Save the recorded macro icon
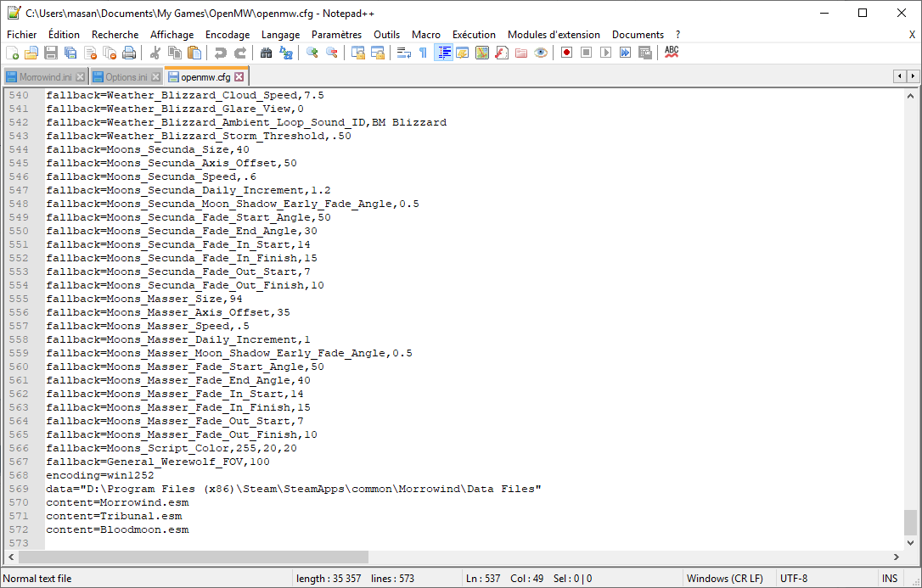The image size is (922, 588). (645, 53)
